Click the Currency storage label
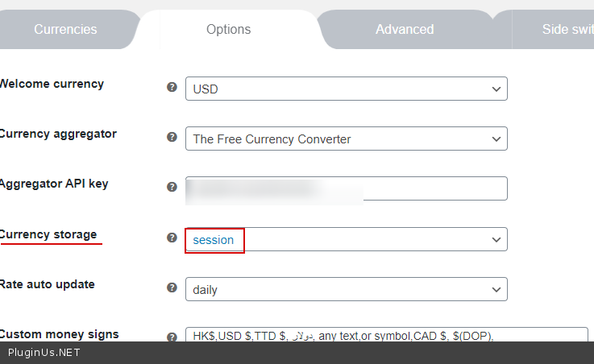 [48, 234]
